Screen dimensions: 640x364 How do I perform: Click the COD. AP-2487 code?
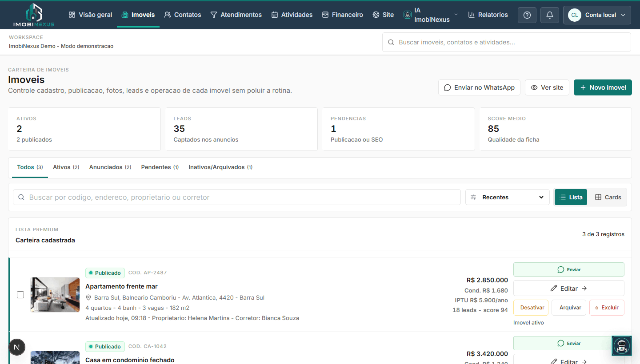[x=148, y=273]
